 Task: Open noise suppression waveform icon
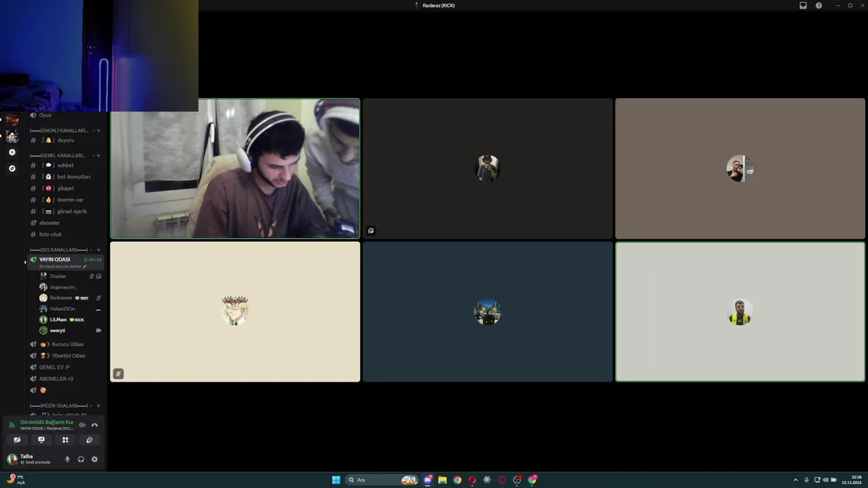(x=82, y=425)
